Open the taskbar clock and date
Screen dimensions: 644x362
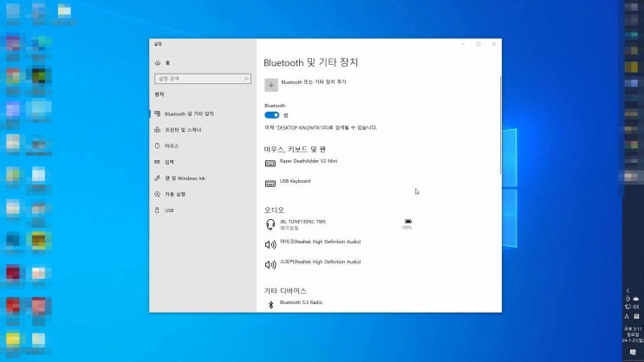tap(632, 333)
